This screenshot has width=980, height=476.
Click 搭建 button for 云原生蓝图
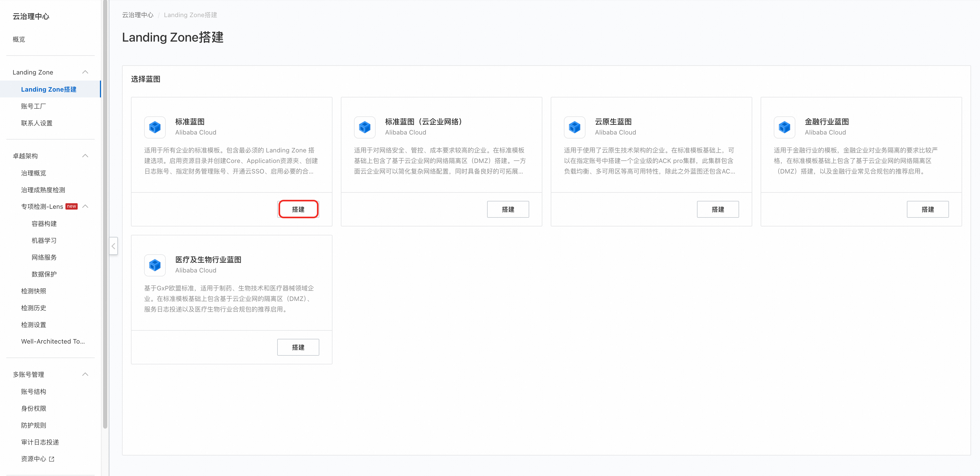coord(718,210)
